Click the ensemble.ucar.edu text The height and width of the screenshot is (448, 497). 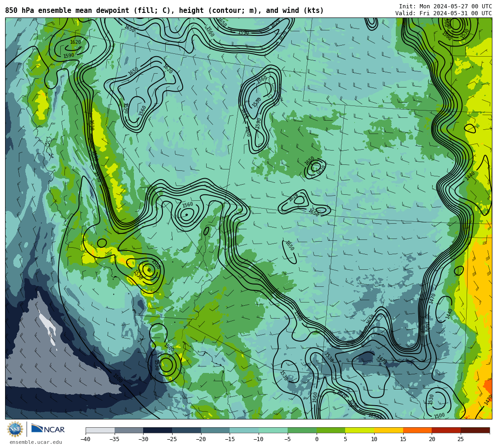click(x=35, y=442)
